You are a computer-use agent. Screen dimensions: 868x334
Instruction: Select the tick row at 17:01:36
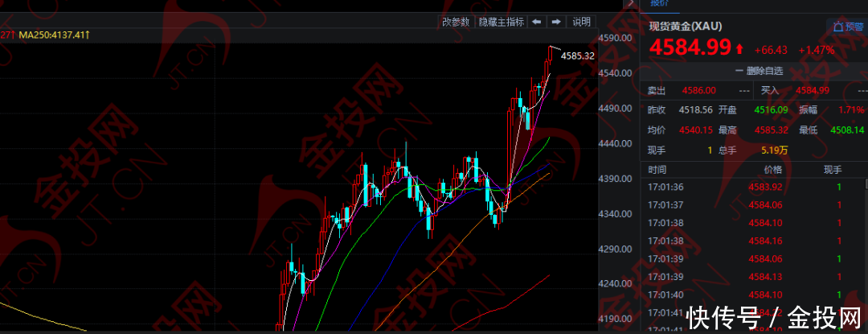pos(751,188)
